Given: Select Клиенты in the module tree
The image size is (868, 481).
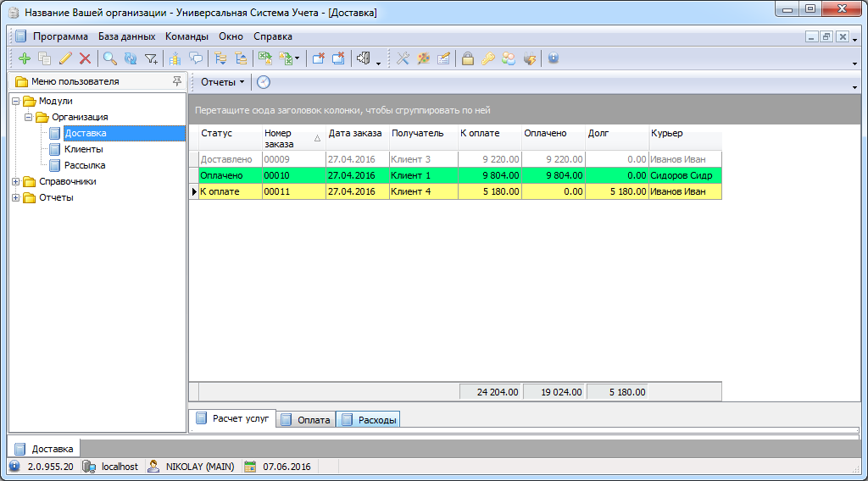Looking at the screenshot, I should click(84, 149).
